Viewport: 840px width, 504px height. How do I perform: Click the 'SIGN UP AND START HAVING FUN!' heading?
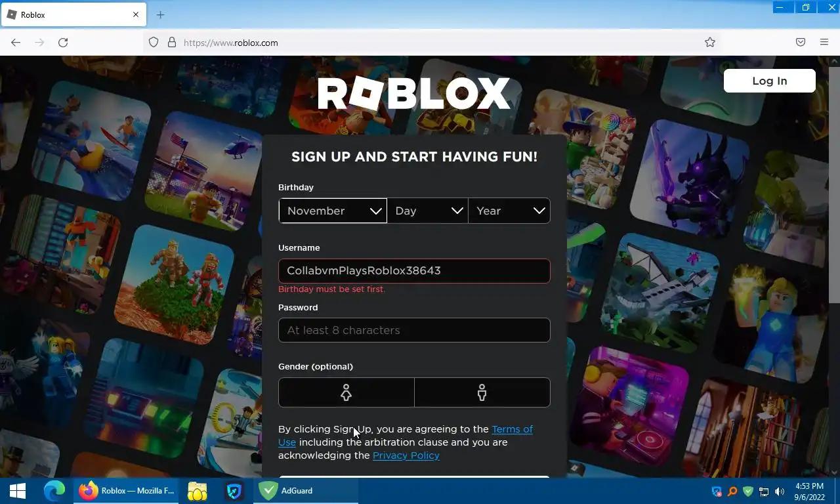click(414, 157)
